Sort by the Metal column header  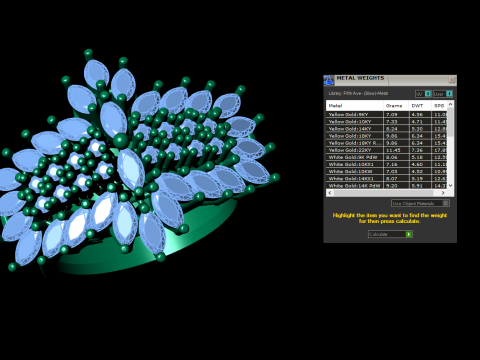[x=355, y=106]
